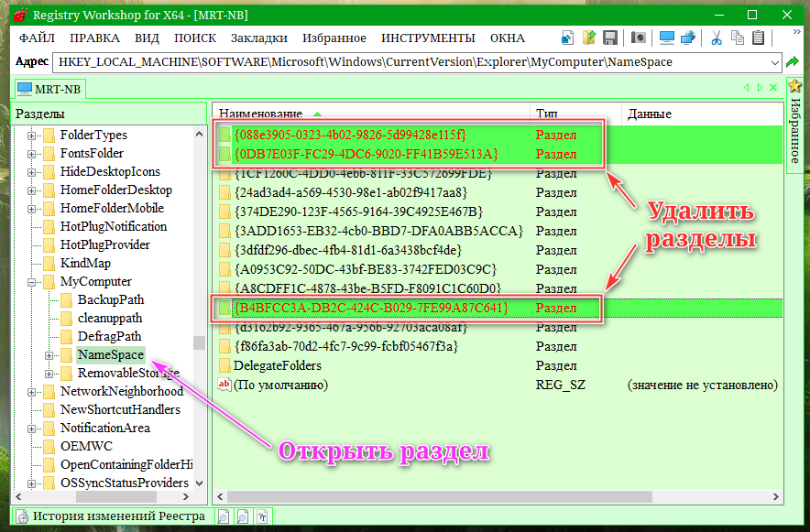Screen dimensions: 810x532
Task: Select the {3ADD1653-EB32-4cb0-BBD7-DFA0ABB5ACCA} key row
Action: [x=498, y=231]
